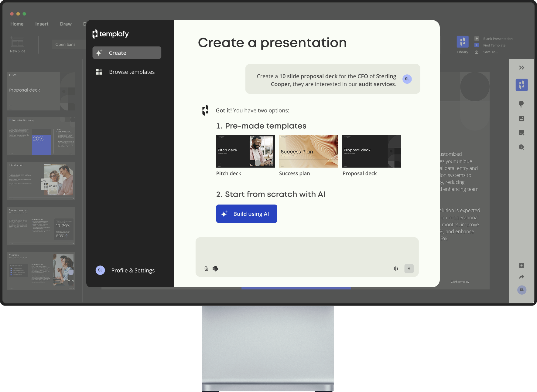
Task: Click the voice input waveform icon
Action: pos(396,269)
